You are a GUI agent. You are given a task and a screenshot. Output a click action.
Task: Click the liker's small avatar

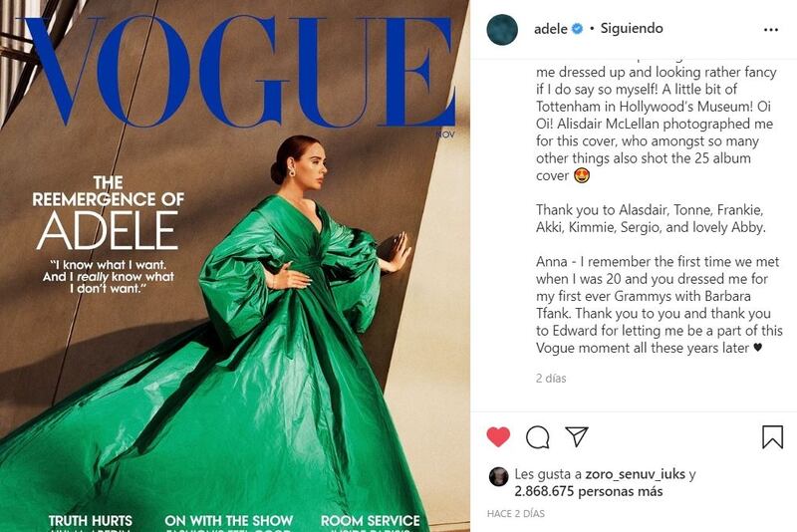pyautogui.click(x=498, y=476)
